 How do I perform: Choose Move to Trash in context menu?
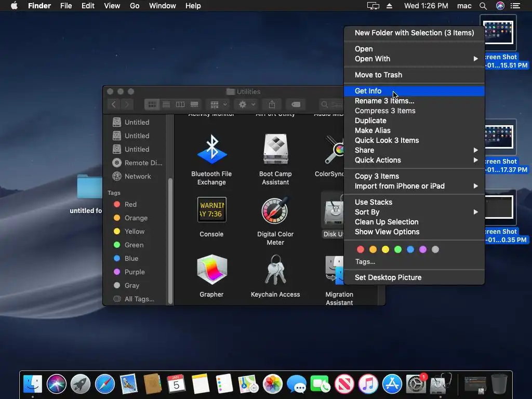(414, 75)
